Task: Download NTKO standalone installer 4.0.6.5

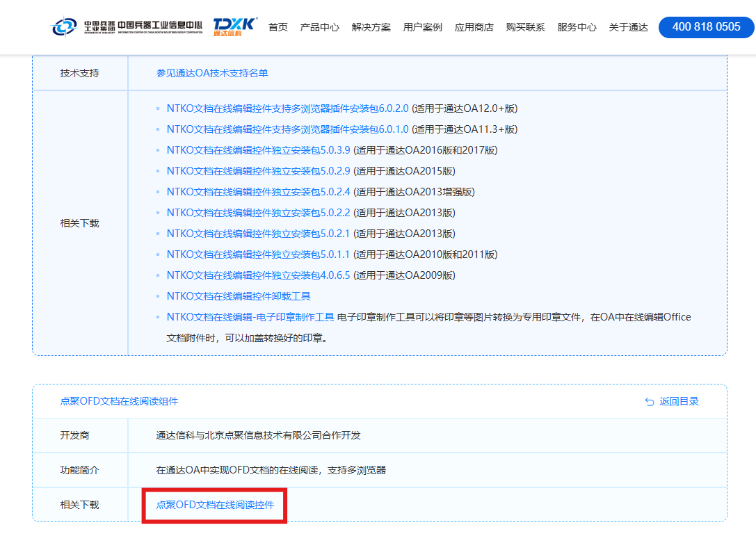Action: [x=258, y=275]
